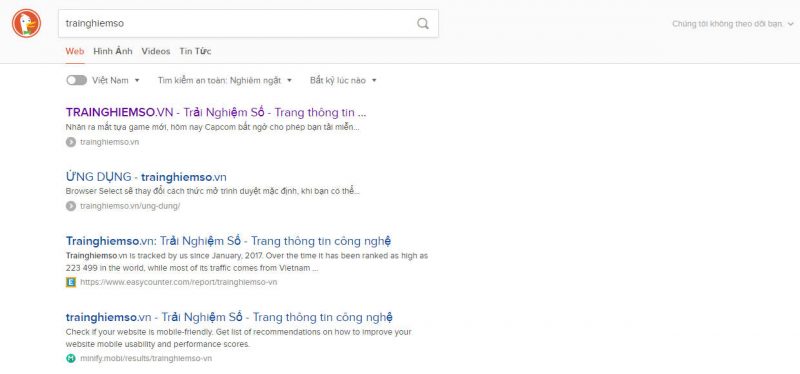The image size is (800, 374).
Task: Click the magnifier search icon
Action: click(422, 23)
